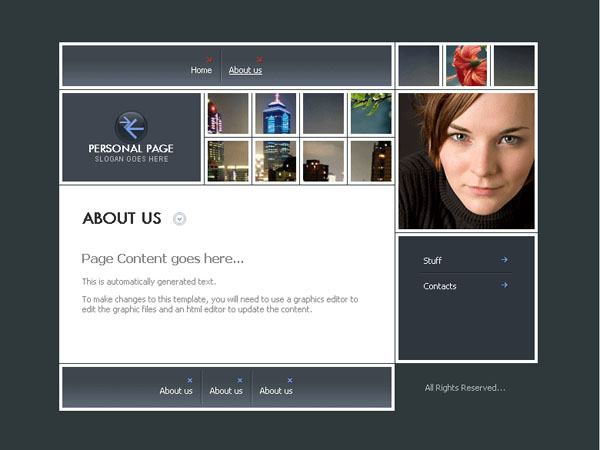Click the blue arrows logo icon
Screen dimensions: 600x450
coord(131,127)
